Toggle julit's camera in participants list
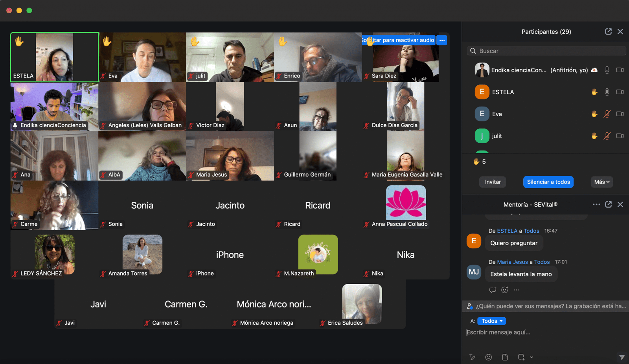The image size is (629, 364). [620, 136]
